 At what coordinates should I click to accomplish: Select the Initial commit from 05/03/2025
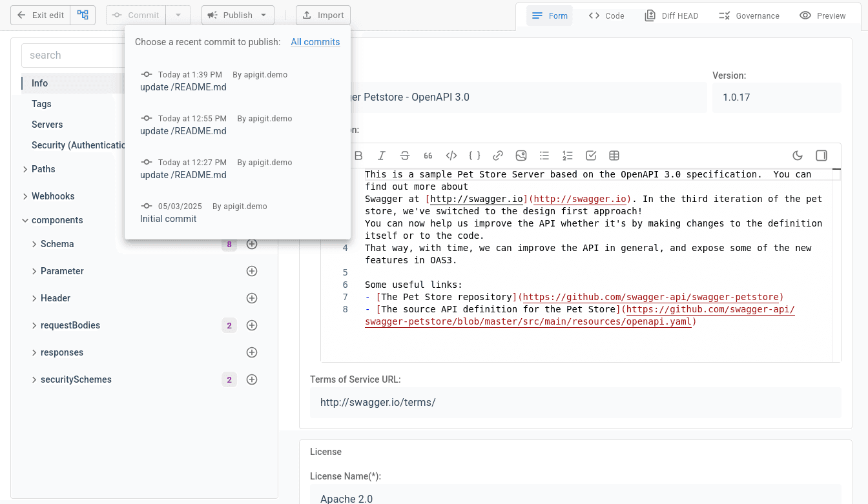[237, 213]
